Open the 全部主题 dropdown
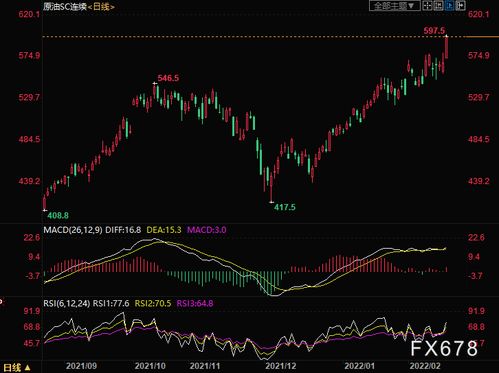The image size is (499, 373). (x=394, y=6)
